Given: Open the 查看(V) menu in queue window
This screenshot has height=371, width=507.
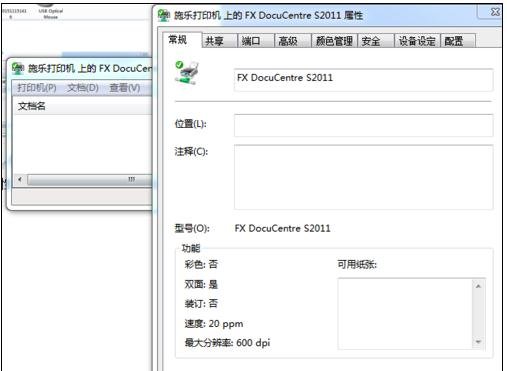Looking at the screenshot, I should [x=125, y=88].
